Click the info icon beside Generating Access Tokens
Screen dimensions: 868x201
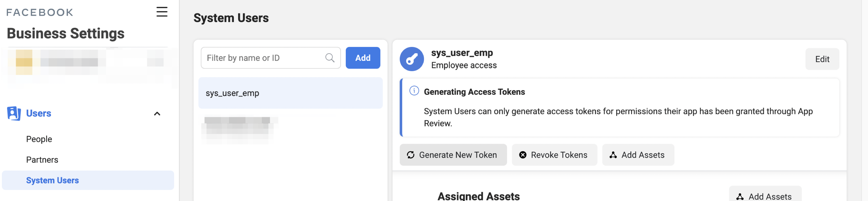[414, 91]
